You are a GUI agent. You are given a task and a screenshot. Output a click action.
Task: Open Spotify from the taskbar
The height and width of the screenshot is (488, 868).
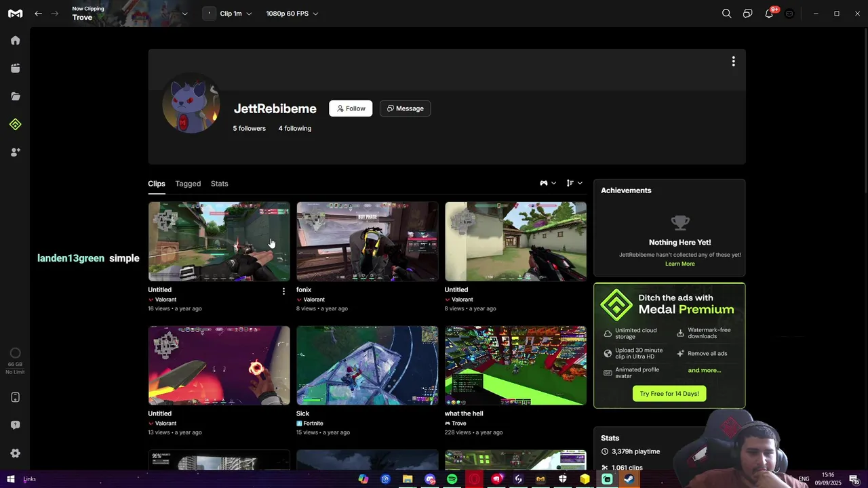(452, 479)
